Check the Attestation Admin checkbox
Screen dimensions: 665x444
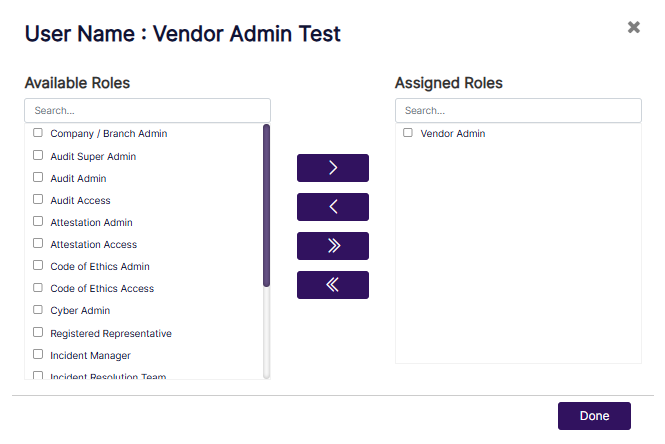click(38, 221)
